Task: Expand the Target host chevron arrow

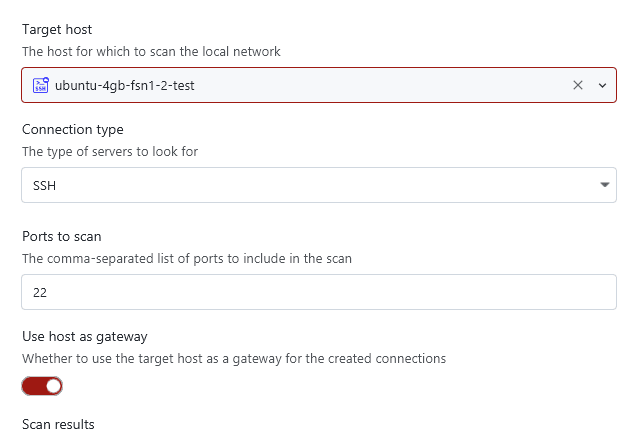Action: pos(602,85)
